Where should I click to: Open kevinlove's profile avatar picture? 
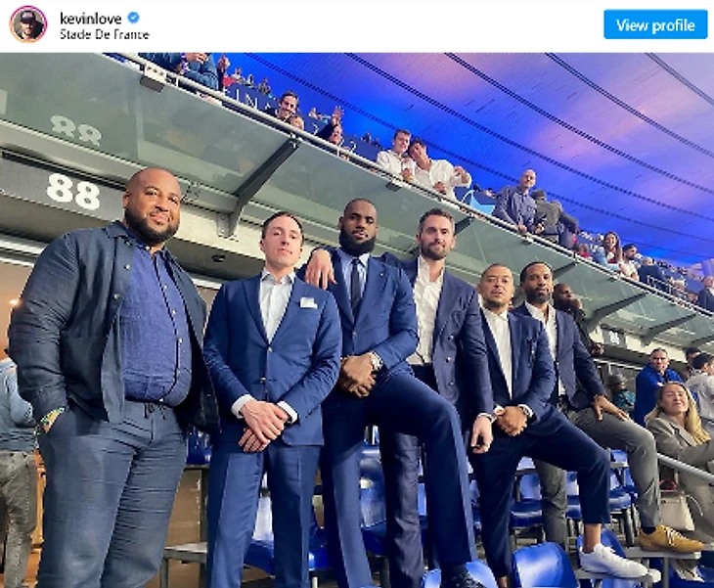(x=28, y=24)
